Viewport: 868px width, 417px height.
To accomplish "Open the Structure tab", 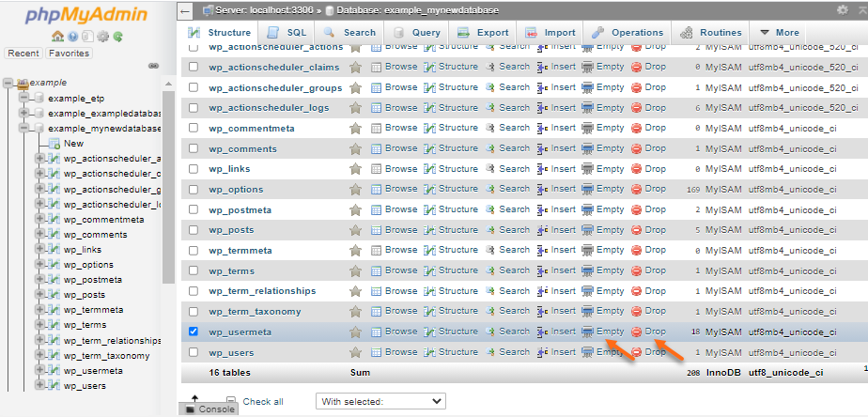I will [x=219, y=33].
